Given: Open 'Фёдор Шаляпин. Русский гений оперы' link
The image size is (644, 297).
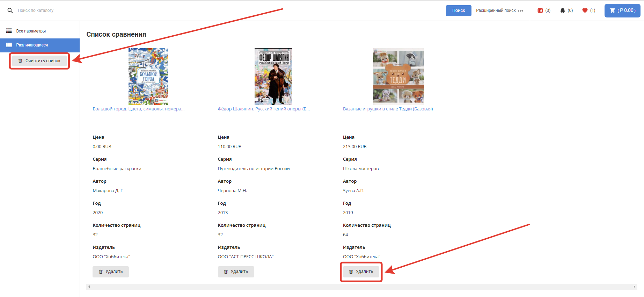Looking at the screenshot, I should pos(264,109).
